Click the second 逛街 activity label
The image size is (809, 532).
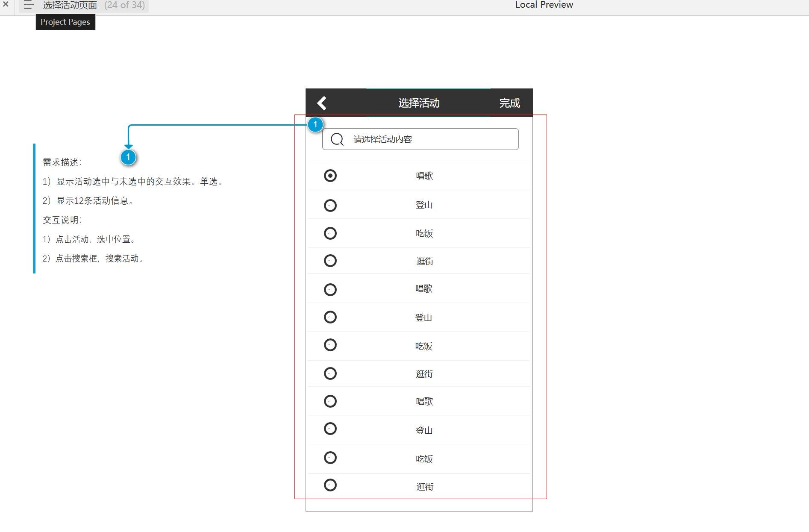424,374
